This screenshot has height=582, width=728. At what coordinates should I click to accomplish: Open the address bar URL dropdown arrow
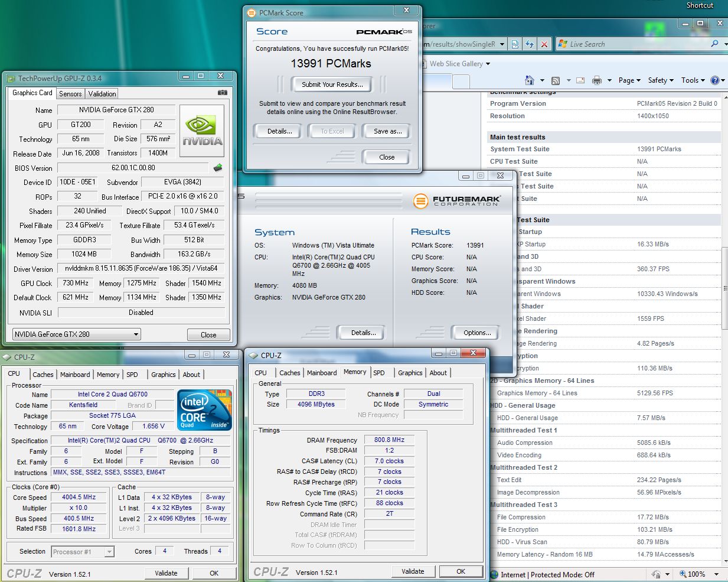pyautogui.click(x=502, y=44)
